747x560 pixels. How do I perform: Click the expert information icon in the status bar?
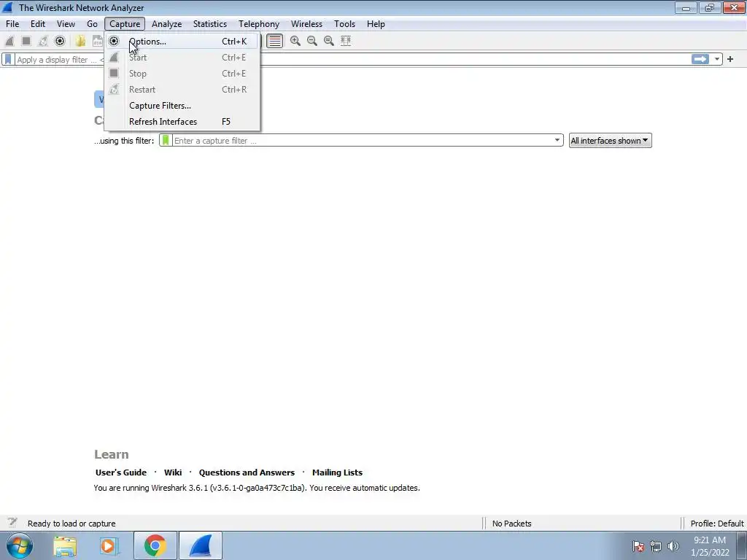coord(12,523)
